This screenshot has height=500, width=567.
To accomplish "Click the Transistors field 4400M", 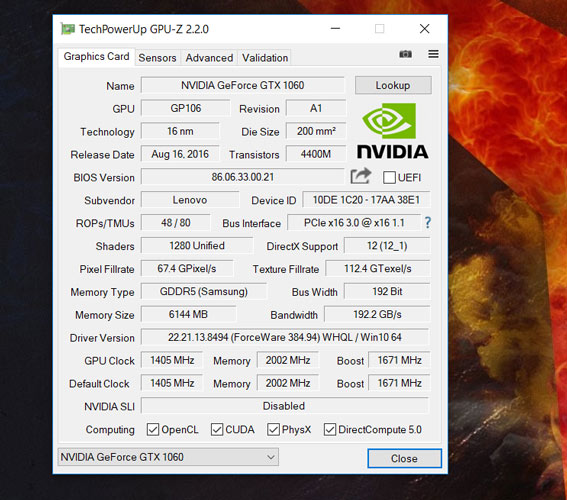I will (x=316, y=154).
